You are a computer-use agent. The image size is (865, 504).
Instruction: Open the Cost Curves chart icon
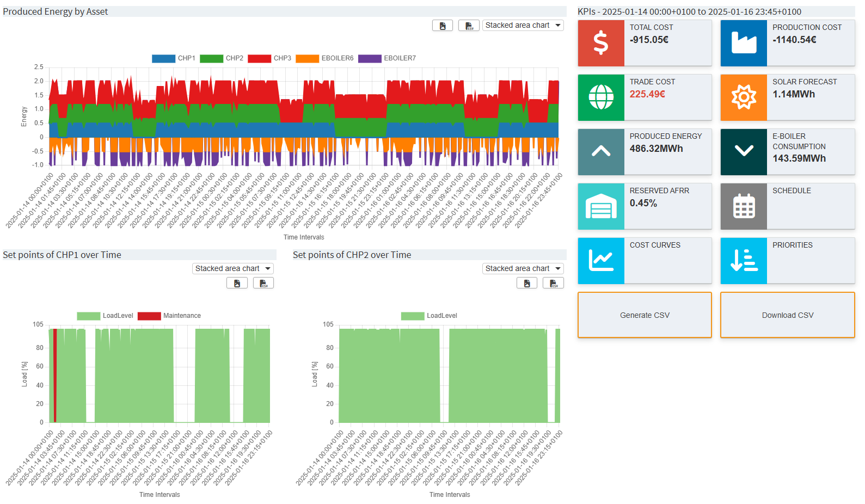601,261
